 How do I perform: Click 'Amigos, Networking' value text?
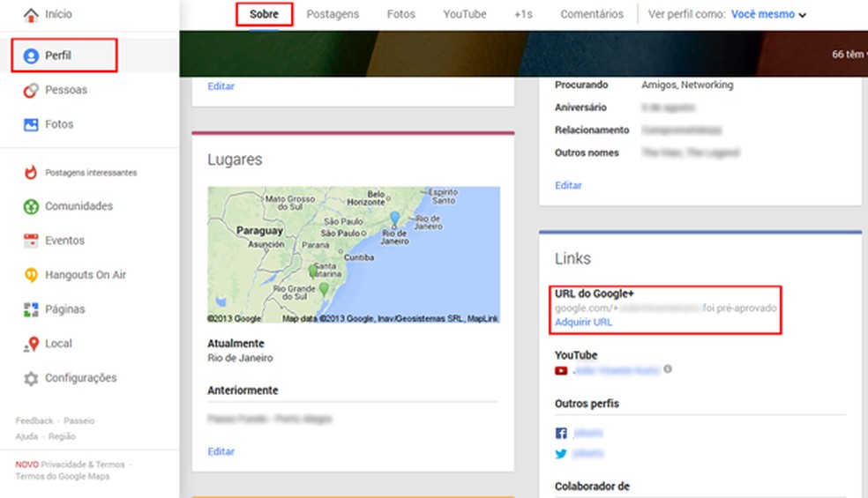pyautogui.click(x=687, y=85)
